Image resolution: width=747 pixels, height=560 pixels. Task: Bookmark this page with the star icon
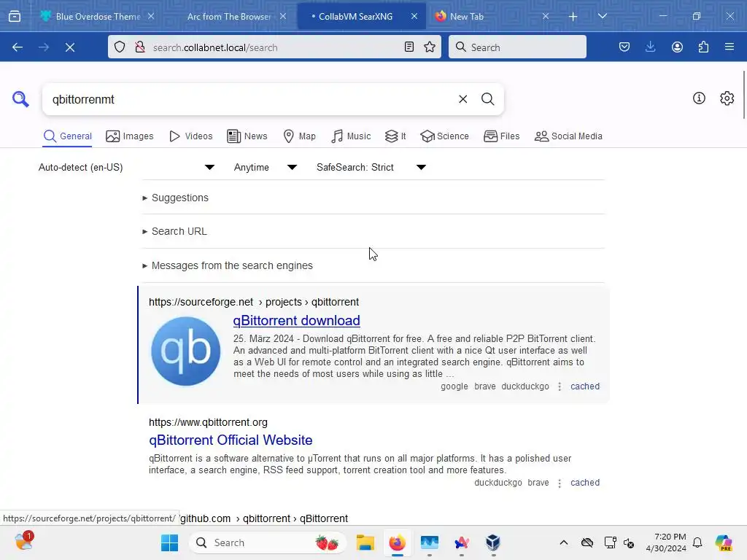(x=430, y=47)
